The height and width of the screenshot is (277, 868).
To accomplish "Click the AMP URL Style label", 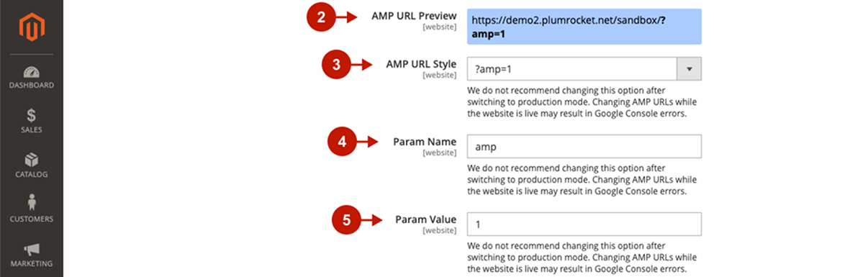I will coord(421,64).
